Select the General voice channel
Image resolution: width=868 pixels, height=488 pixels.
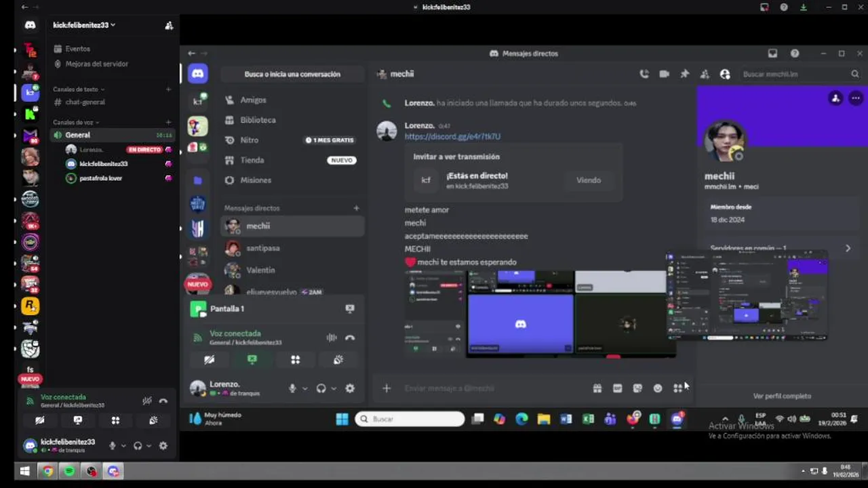[x=112, y=135]
